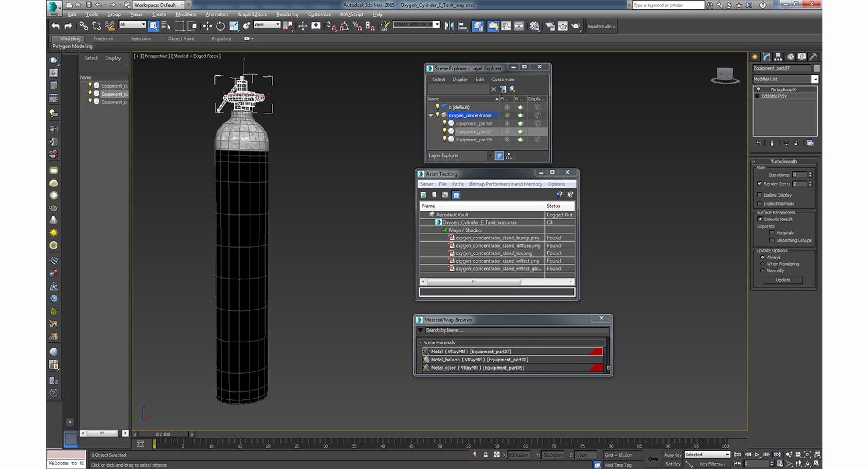Click the Select and Link chain icon
This screenshot has width=868, height=469.
coord(84,26)
